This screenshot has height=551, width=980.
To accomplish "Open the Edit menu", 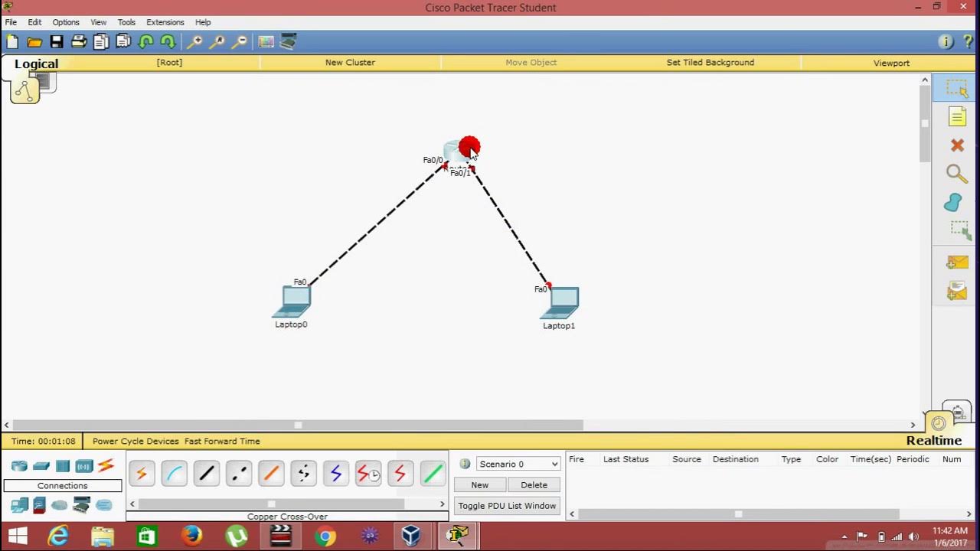I will pyautogui.click(x=34, y=22).
